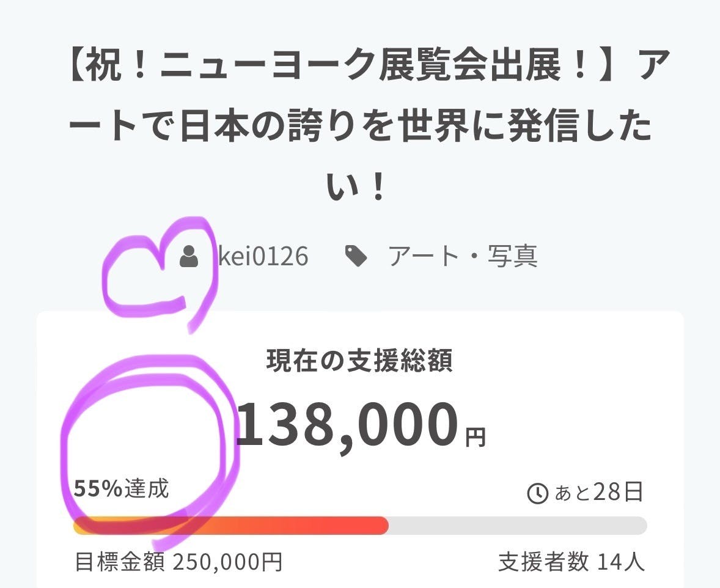Click the 支援者数 14人 supporter count
The height and width of the screenshot is (588, 720).
(571, 561)
